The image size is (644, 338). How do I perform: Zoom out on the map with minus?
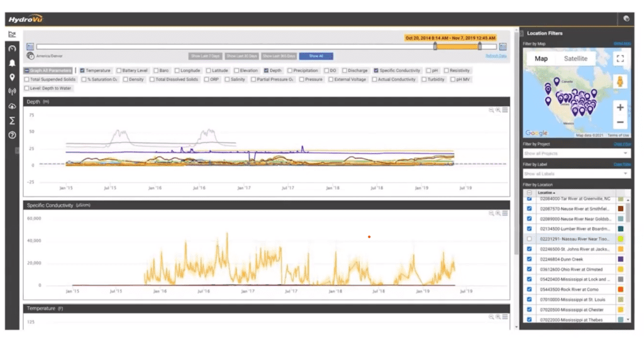pyautogui.click(x=620, y=123)
